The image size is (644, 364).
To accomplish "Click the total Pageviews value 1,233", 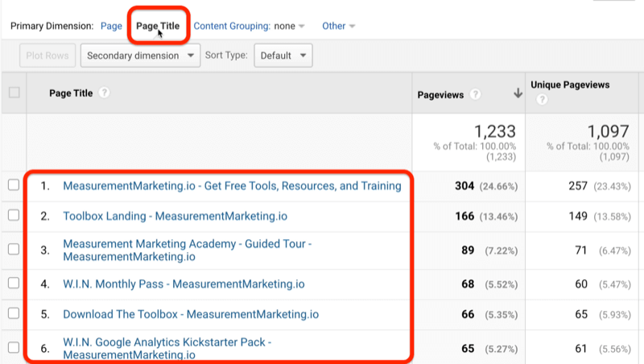I will point(495,131).
